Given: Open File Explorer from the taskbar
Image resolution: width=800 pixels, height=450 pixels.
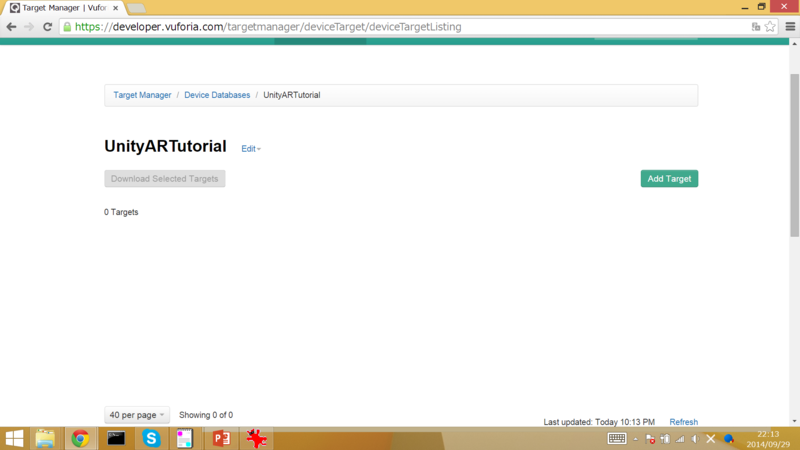Looking at the screenshot, I should 45,438.
